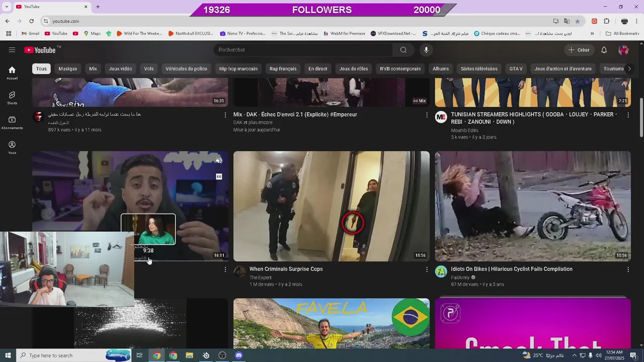Open the Mouhib Edits channel name

[x=464, y=130]
